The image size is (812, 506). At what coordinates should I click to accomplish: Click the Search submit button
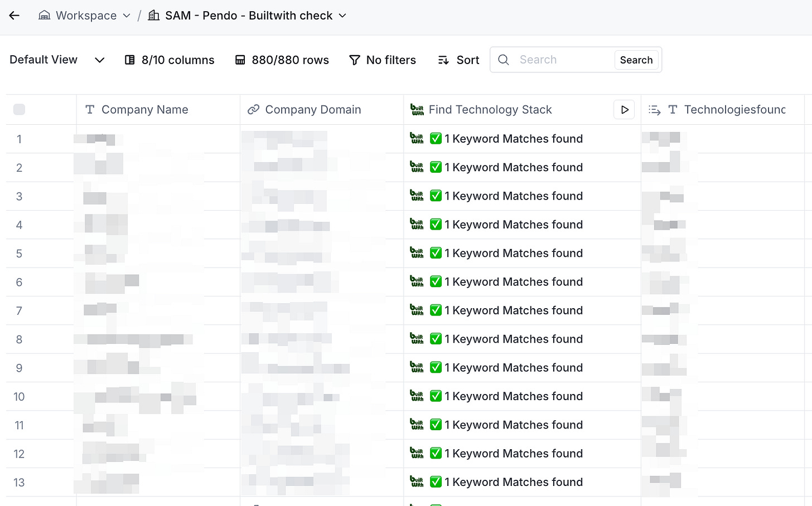pyautogui.click(x=636, y=60)
